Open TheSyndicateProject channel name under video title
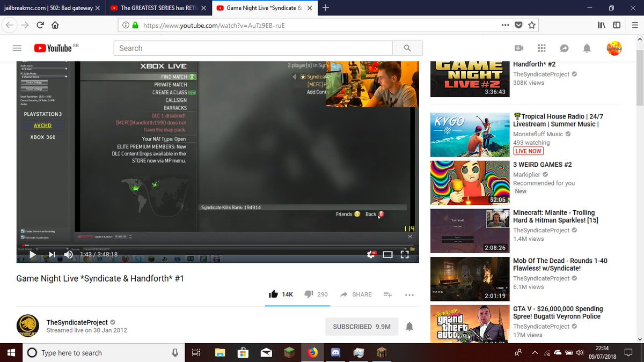 coord(77,322)
